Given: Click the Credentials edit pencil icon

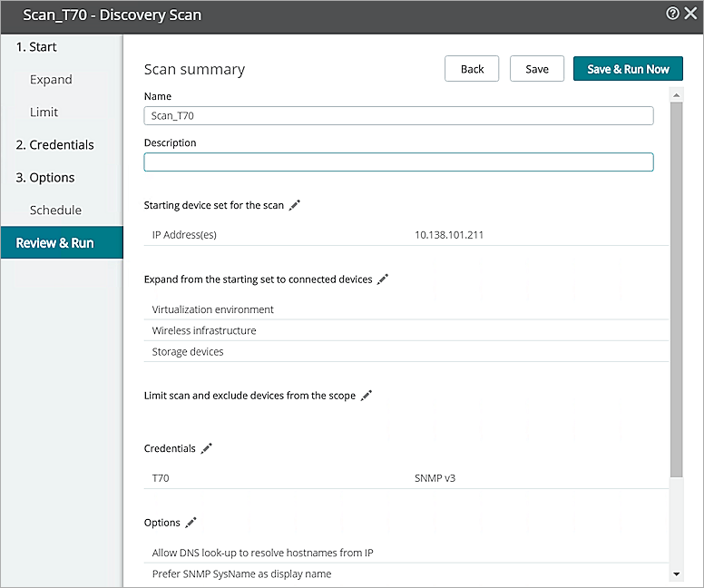Looking at the screenshot, I should pyautogui.click(x=206, y=448).
